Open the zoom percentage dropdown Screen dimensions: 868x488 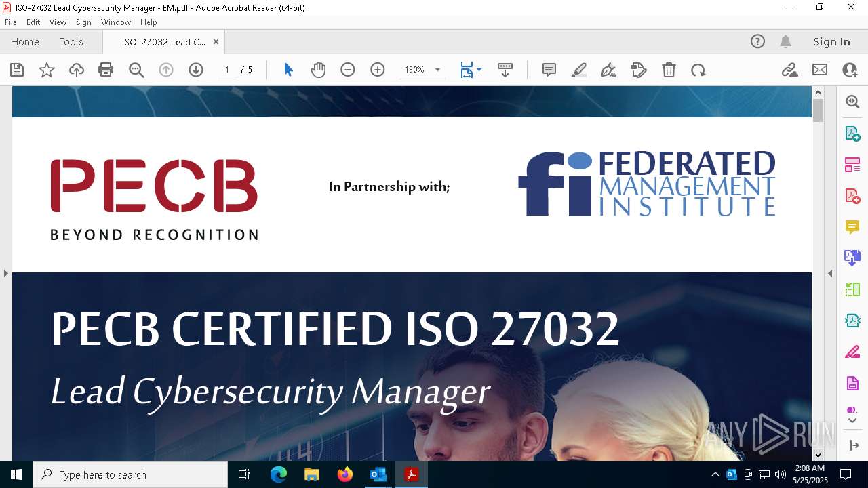pyautogui.click(x=437, y=70)
